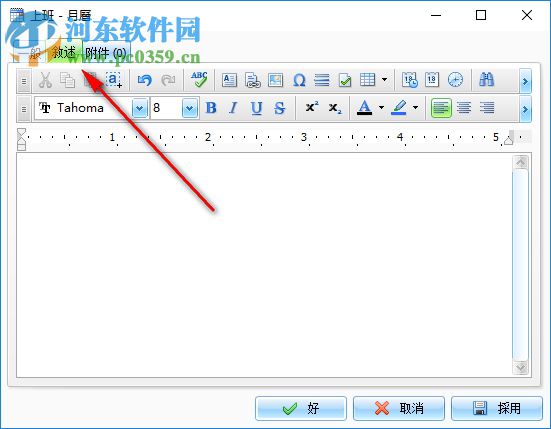Expand the formatting toolbar overflow arrow
This screenshot has width=551, height=429.
(525, 109)
